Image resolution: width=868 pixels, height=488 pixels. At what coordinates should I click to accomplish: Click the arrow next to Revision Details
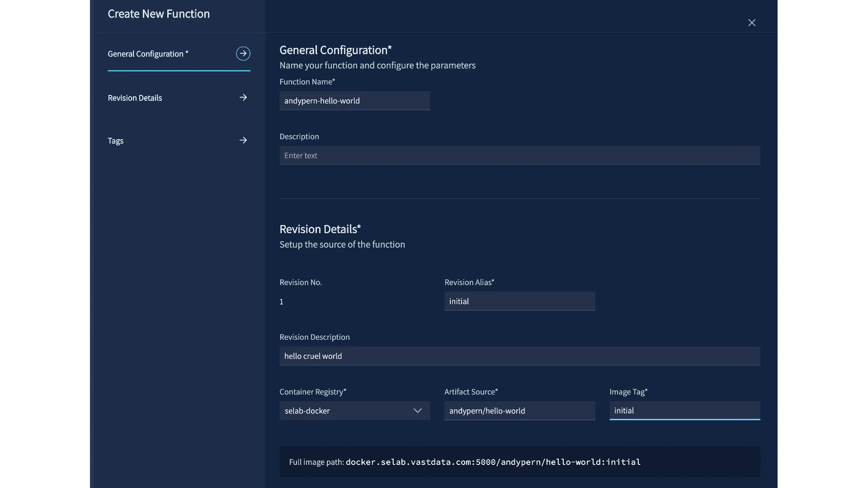point(243,98)
